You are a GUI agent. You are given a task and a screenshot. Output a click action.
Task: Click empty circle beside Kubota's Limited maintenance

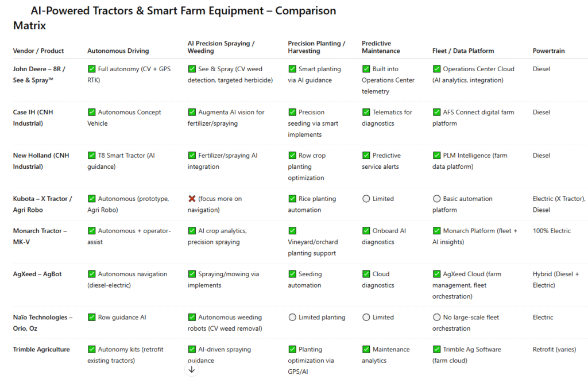point(366,199)
